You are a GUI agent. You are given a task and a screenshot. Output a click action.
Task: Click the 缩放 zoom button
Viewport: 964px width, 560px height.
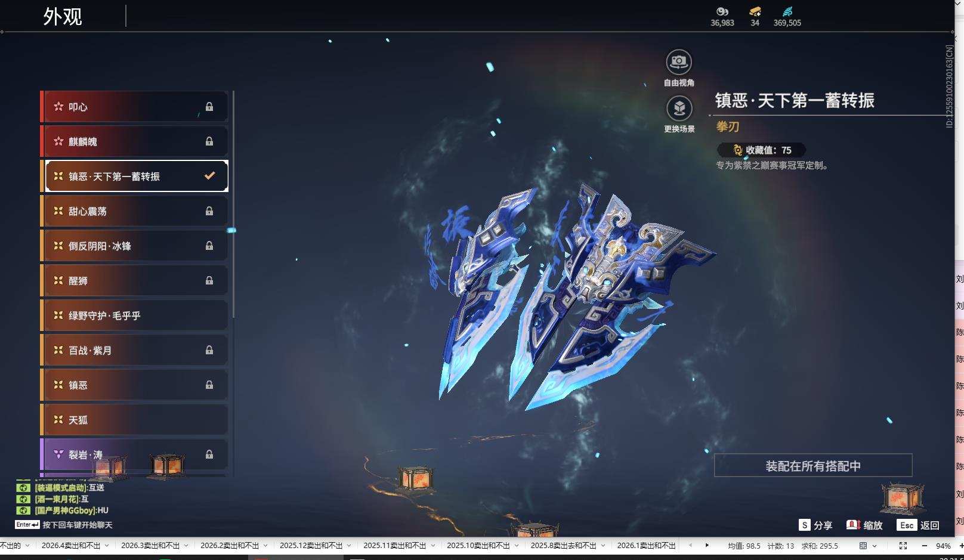point(864,525)
